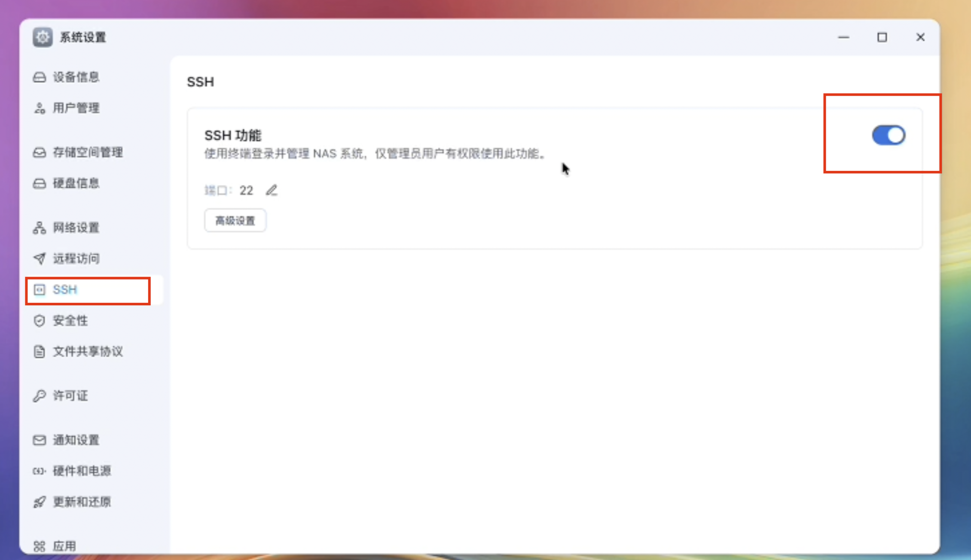Viewport: 971px width, 560px height.
Task: Click the port number 22 value
Action: coord(246,190)
